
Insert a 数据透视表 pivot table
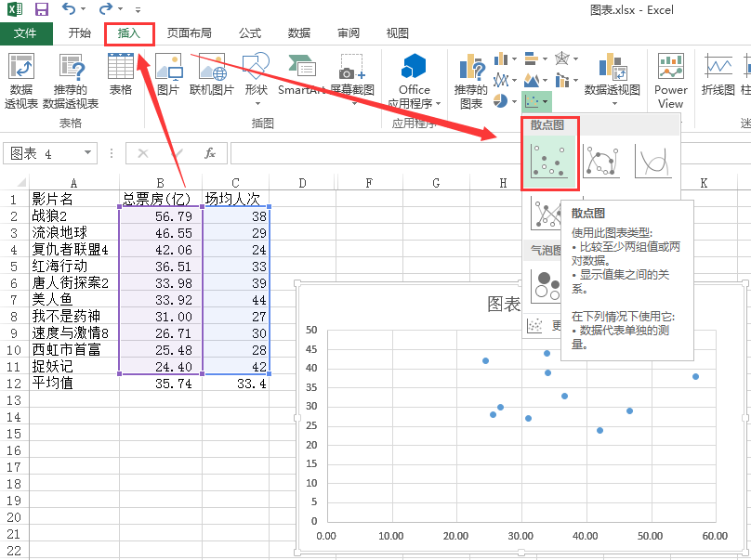click(x=21, y=81)
